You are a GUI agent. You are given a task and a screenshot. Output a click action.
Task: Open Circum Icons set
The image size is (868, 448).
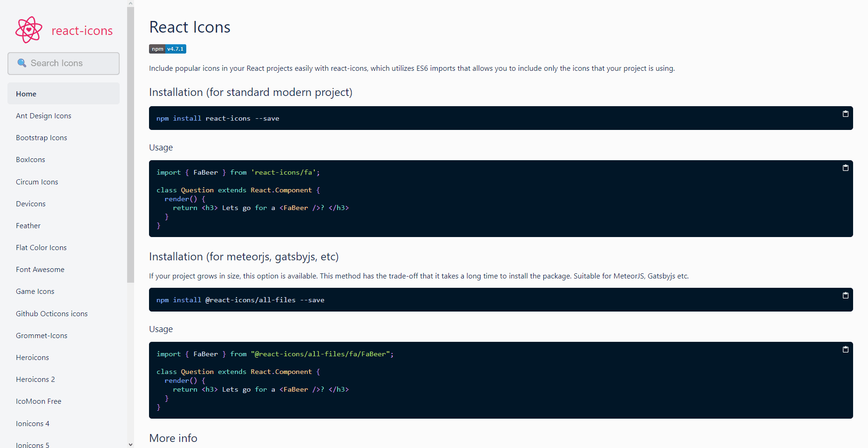(x=37, y=182)
